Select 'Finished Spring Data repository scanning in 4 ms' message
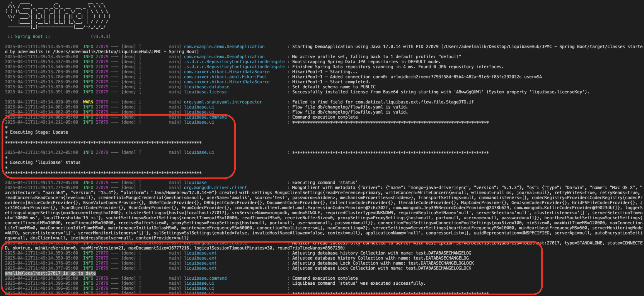Viewport: 644px width, 296px height. tap(398, 67)
